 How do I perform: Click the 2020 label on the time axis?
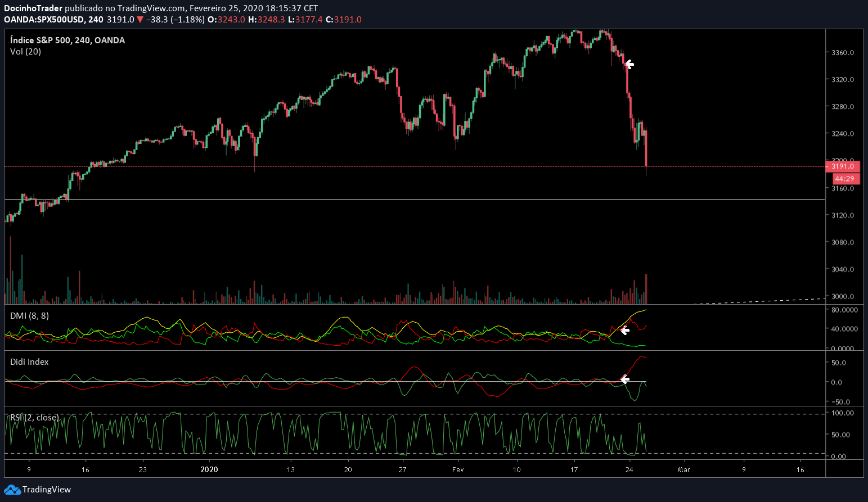pos(209,469)
